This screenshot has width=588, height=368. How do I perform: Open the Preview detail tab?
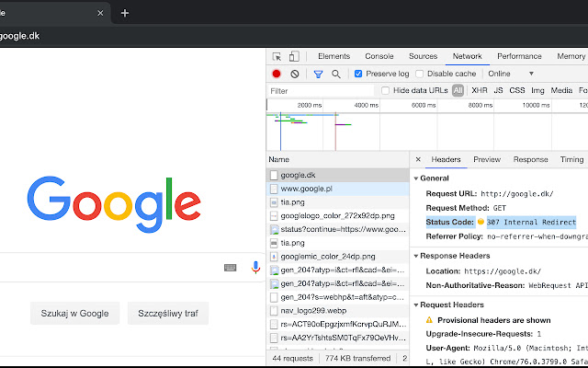(x=487, y=159)
